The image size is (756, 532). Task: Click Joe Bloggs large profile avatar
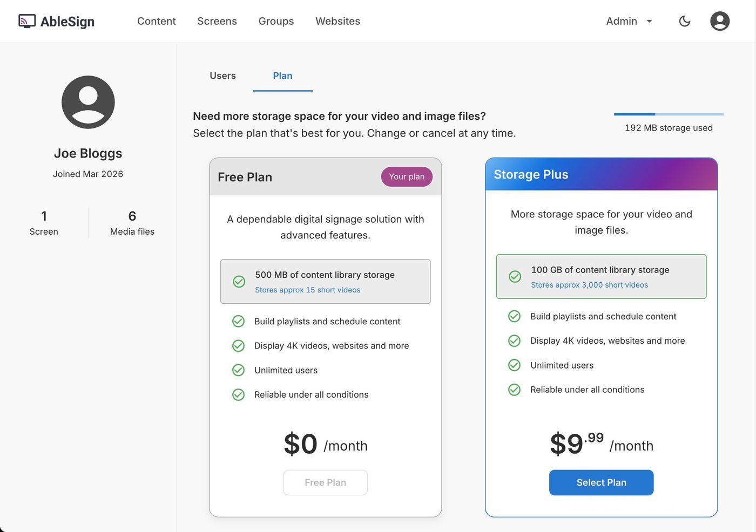tap(88, 102)
